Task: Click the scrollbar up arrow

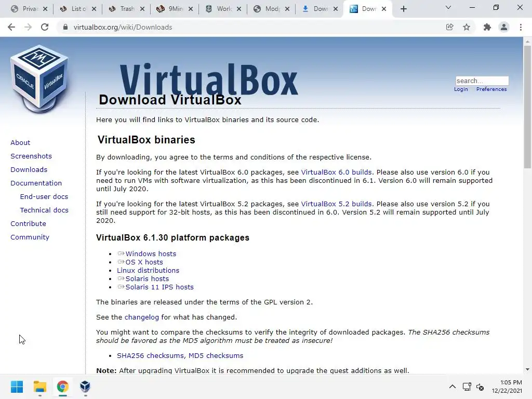Action: point(527,41)
